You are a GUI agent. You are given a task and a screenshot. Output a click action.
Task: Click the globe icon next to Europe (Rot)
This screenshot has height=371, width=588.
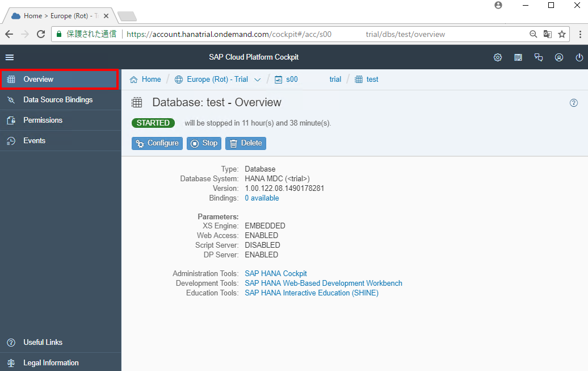(179, 80)
